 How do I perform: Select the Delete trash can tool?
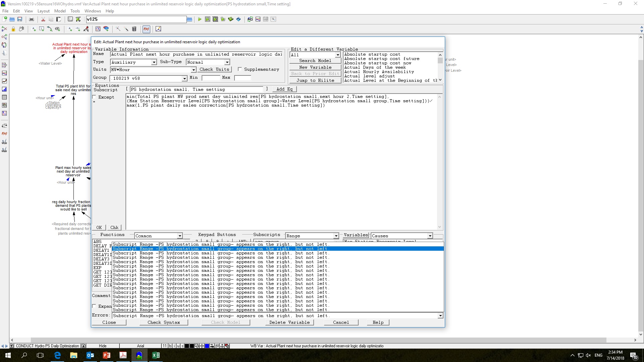tap(134, 29)
